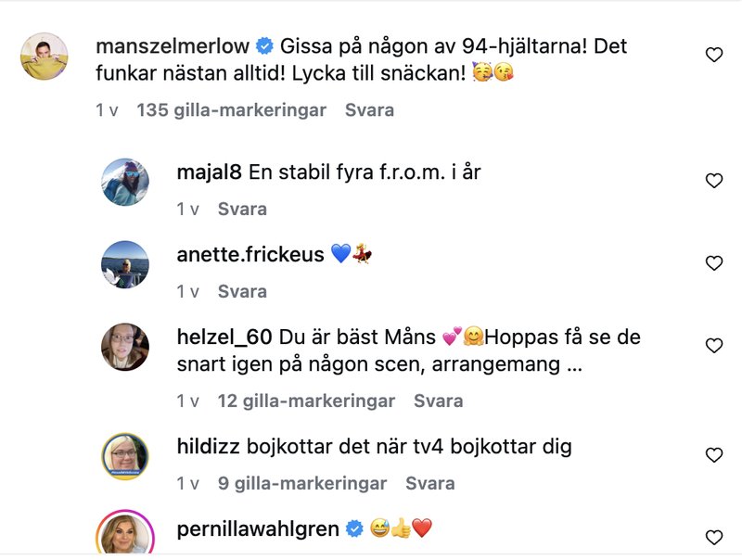Viewport: 742px width, 560px height.
Task: Heart the helzel_60 comment
Action: tap(713, 346)
